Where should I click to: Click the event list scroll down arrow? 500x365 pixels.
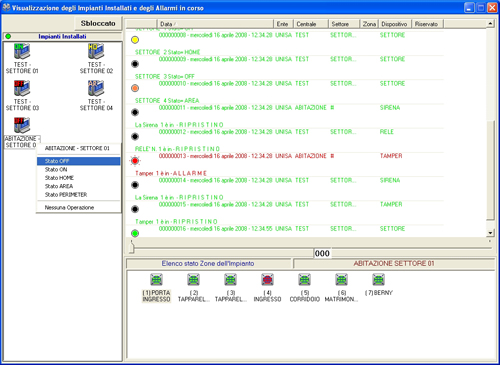(490, 233)
